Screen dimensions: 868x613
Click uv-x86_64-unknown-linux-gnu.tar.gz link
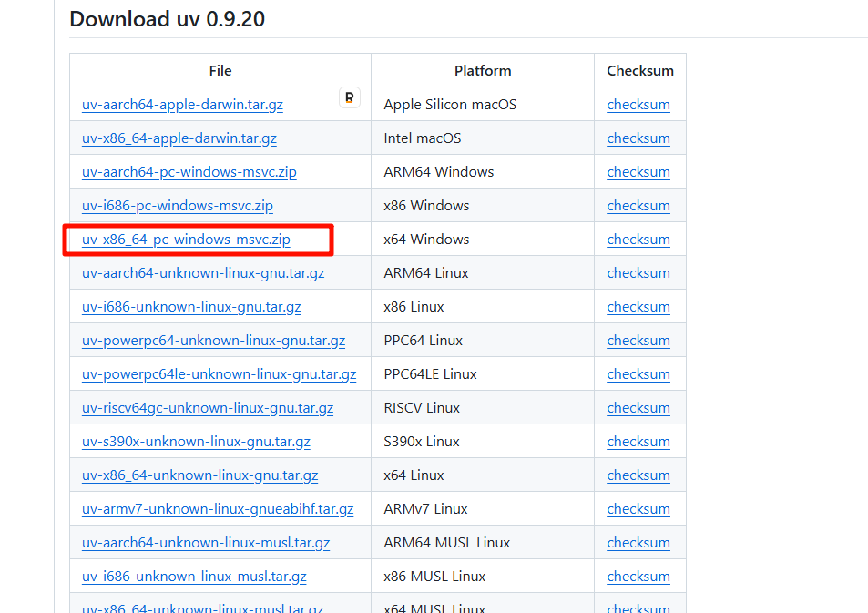click(199, 475)
